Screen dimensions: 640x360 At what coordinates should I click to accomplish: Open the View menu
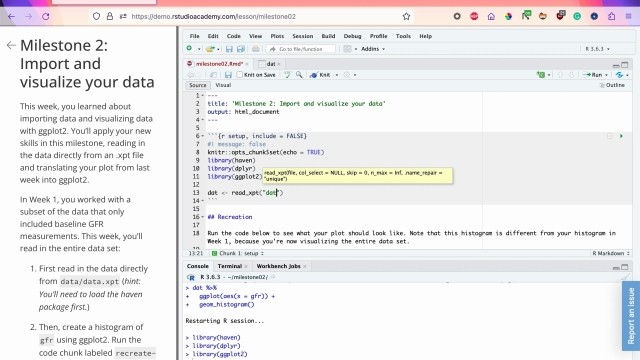(256, 36)
